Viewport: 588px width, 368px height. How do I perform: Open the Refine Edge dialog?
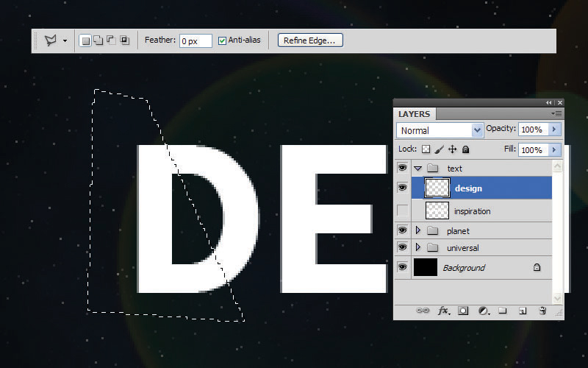pos(310,40)
